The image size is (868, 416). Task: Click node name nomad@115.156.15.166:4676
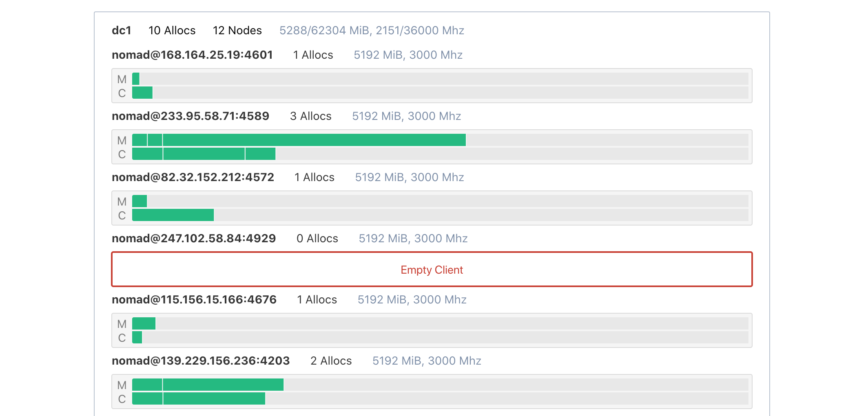tap(194, 300)
